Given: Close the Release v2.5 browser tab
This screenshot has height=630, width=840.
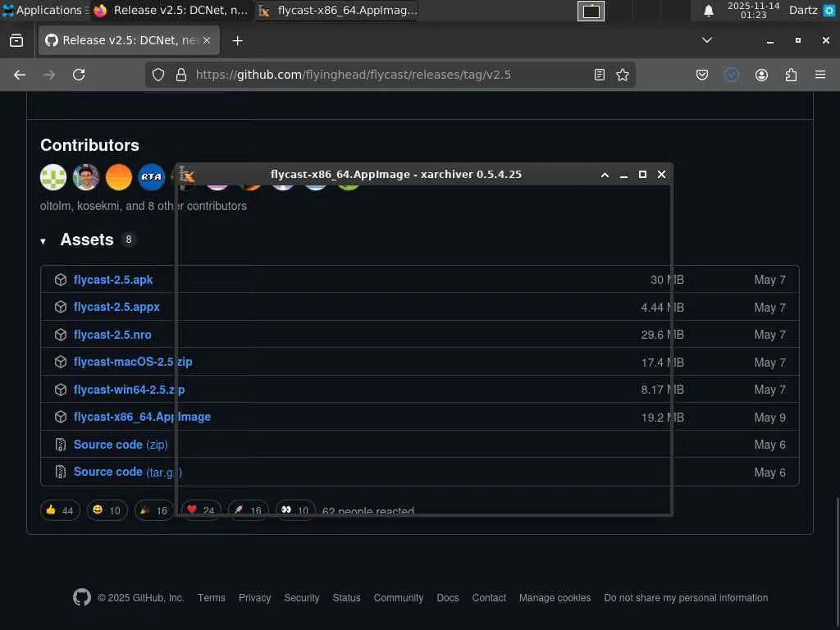Looking at the screenshot, I should pos(207,40).
